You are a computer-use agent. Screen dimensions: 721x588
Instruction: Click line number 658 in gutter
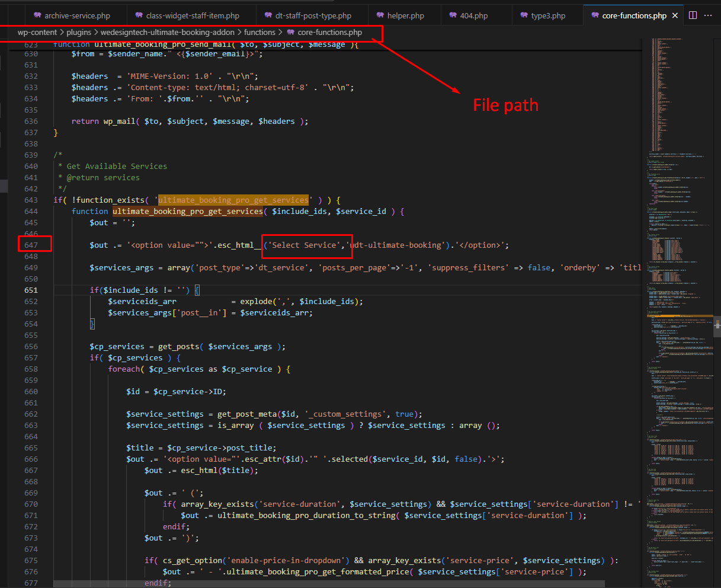31,369
